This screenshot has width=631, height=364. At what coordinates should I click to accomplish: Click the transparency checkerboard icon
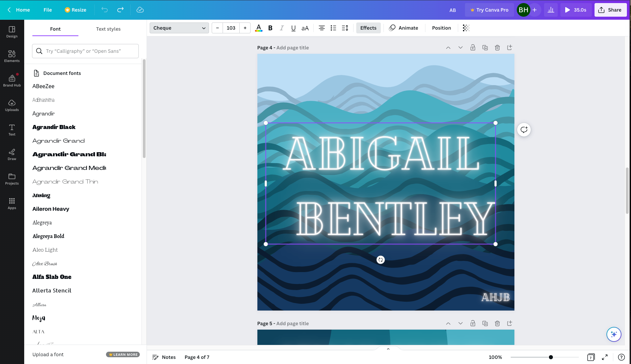pyautogui.click(x=466, y=28)
